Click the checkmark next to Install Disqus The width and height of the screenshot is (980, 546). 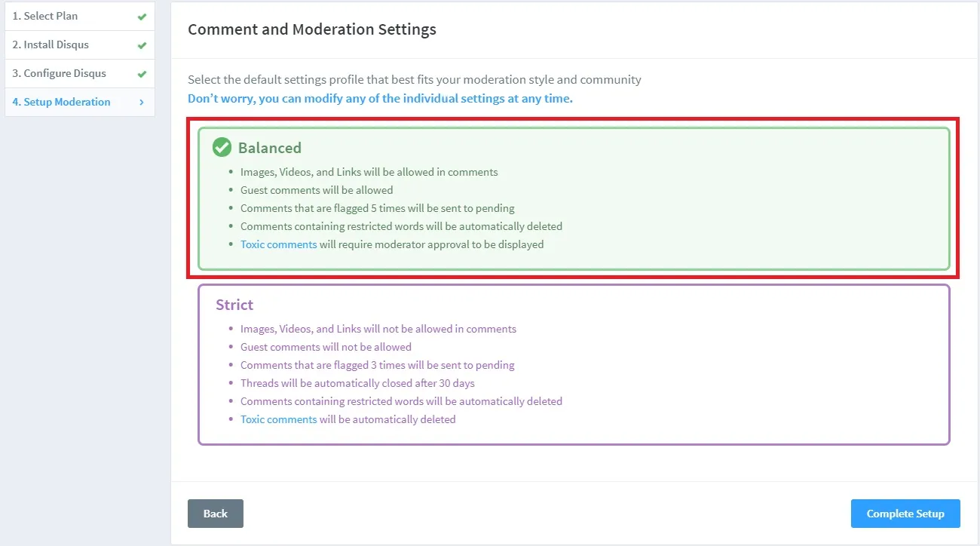tap(140, 44)
